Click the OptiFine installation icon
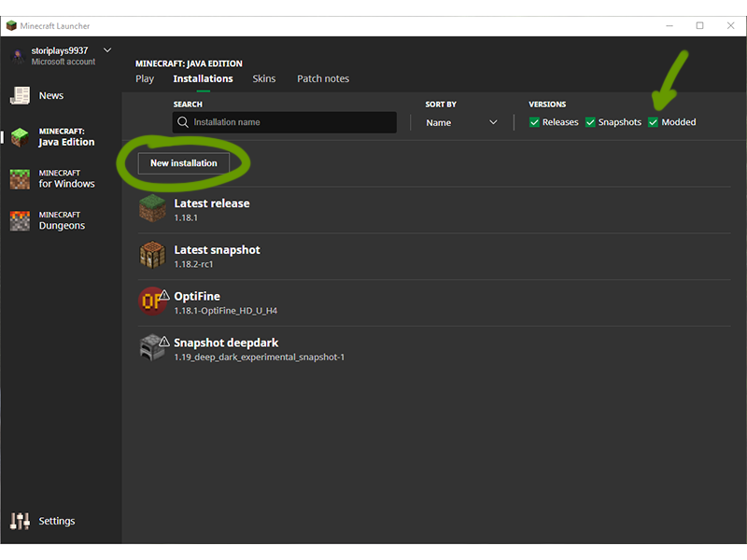 pos(150,302)
